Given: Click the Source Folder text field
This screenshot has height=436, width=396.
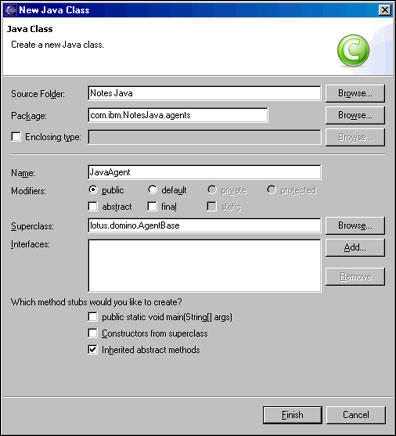Looking at the screenshot, I should [x=204, y=93].
